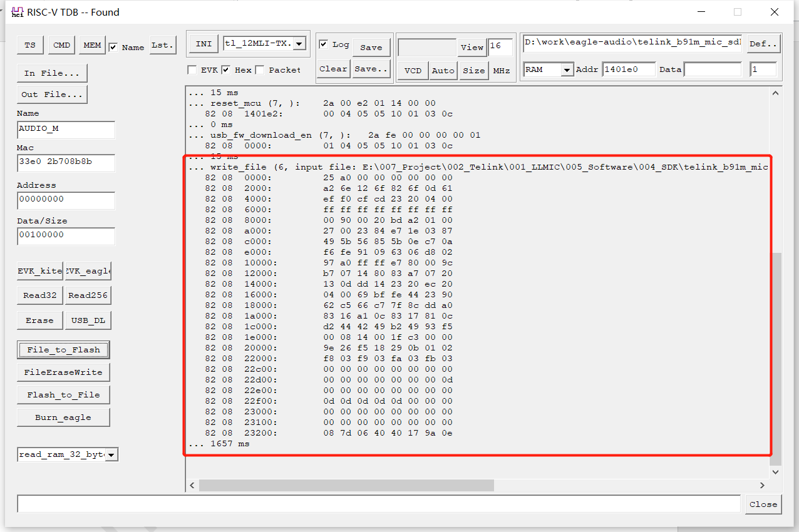Click the Size button
Image resolution: width=799 pixels, height=532 pixels.
pyautogui.click(x=473, y=71)
